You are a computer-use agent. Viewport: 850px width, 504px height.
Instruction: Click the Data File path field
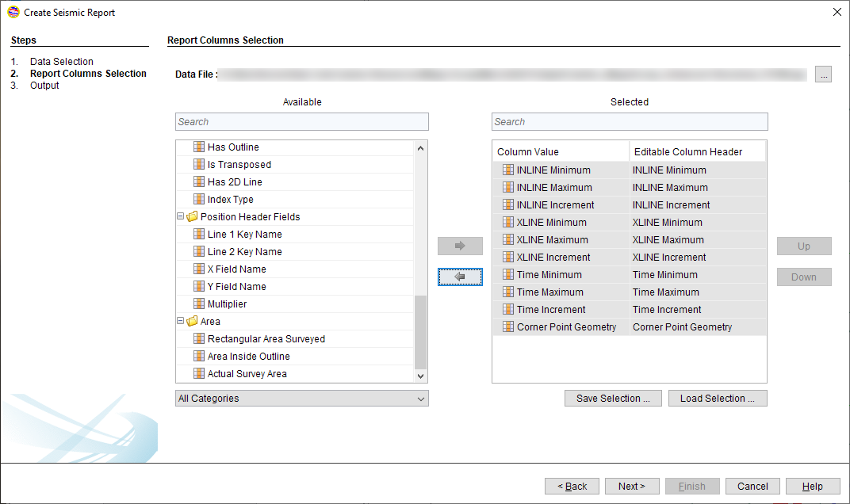513,74
